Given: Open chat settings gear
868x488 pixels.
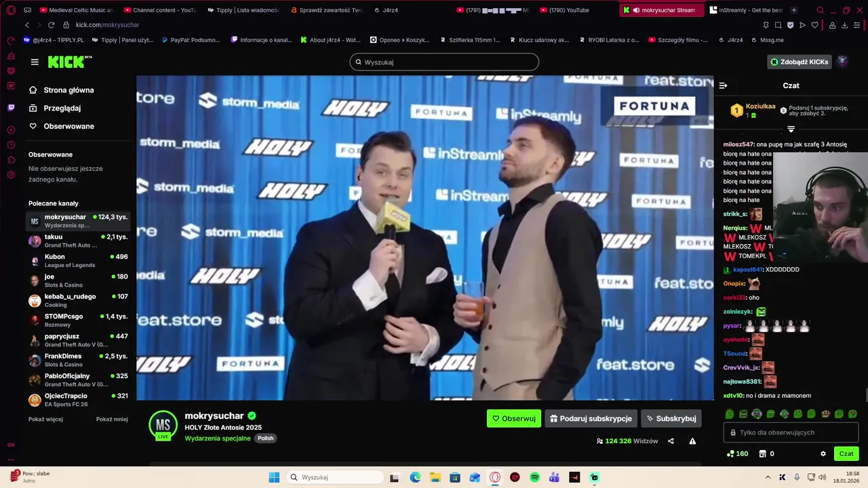Looking at the screenshot, I should pyautogui.click(x=823, y=453).
